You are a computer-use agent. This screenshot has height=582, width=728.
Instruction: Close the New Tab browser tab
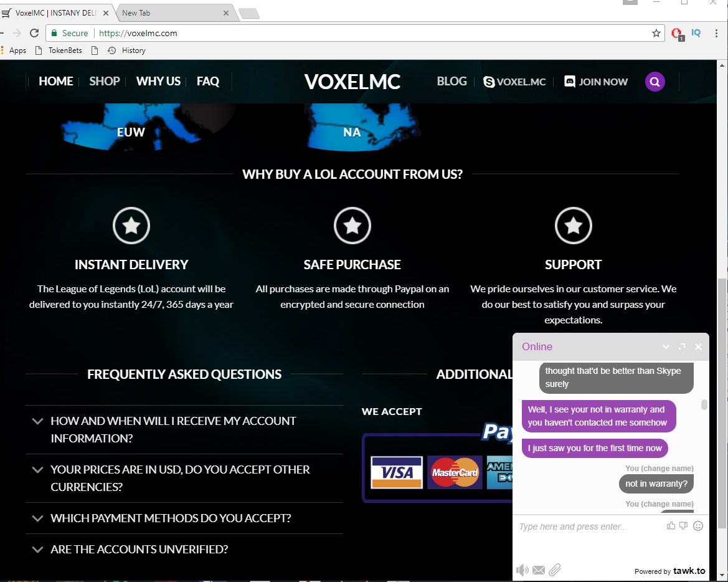click(225, 13)
